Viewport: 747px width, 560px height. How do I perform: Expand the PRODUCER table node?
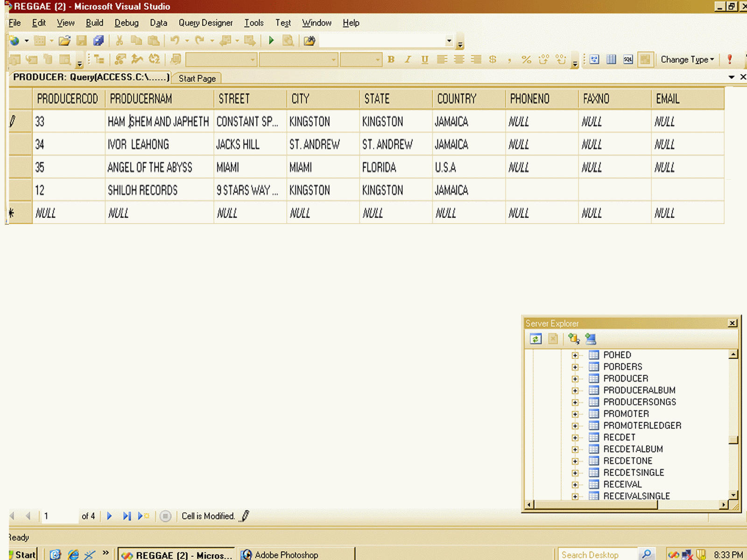(x=575, y=378)
